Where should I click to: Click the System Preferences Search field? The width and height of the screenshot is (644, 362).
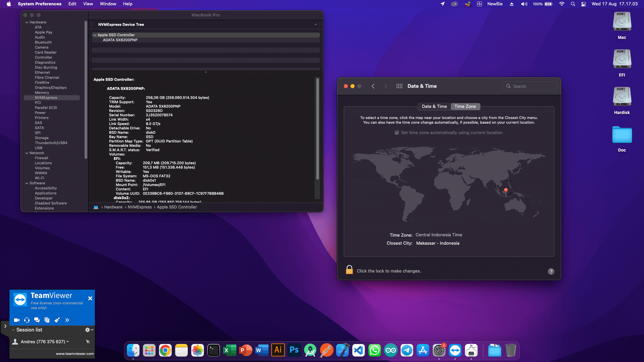tap(530, 86)
